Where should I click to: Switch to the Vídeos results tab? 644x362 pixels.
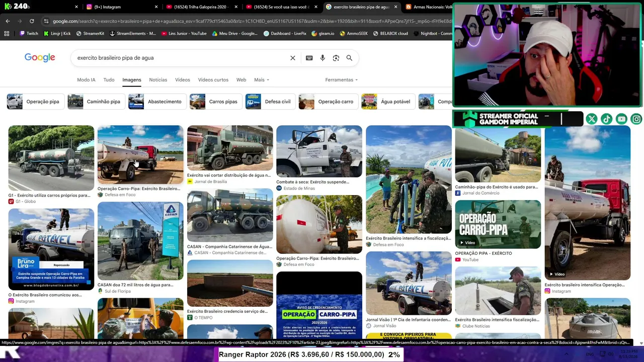click(x=183, y=80)
